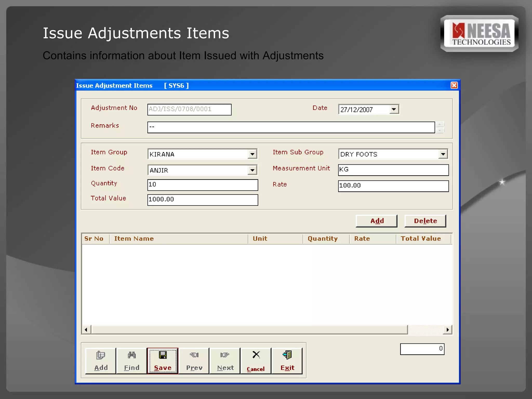Click the Measurement Unit field showing KG

[393, 170]
